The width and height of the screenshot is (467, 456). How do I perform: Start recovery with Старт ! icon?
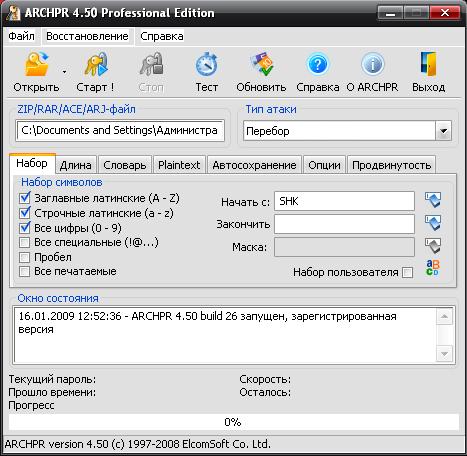tap(96, 64)
